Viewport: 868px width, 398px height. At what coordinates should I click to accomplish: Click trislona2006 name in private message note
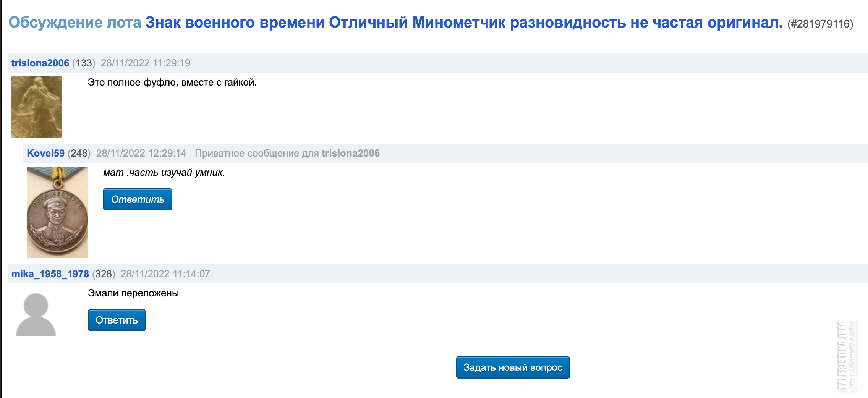click(x=351, y=153)
